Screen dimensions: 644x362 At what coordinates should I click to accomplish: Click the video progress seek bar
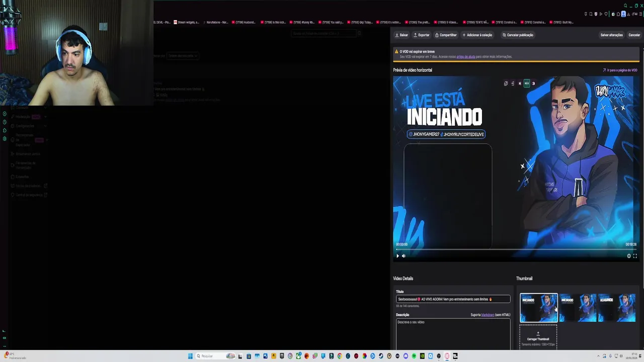coord(516,249)
